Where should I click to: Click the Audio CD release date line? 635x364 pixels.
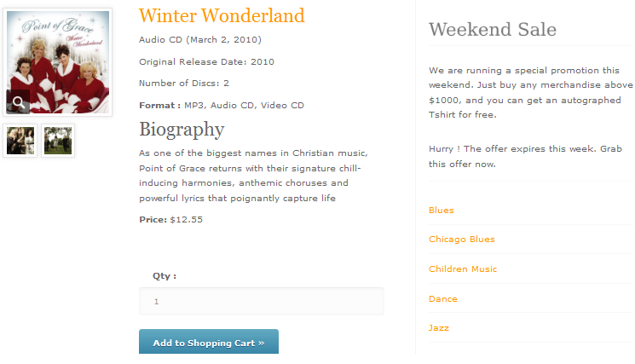tap(200, 40)
